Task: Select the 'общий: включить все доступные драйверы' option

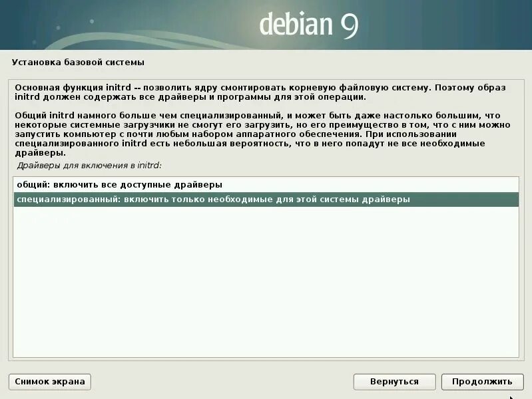Action: tap(266, 185)
